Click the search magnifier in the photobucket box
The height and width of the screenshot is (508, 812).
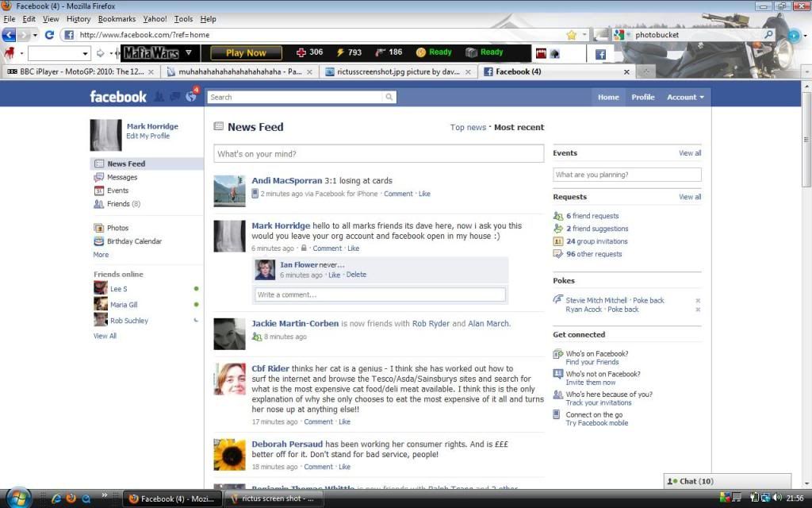tap(768, 35)
